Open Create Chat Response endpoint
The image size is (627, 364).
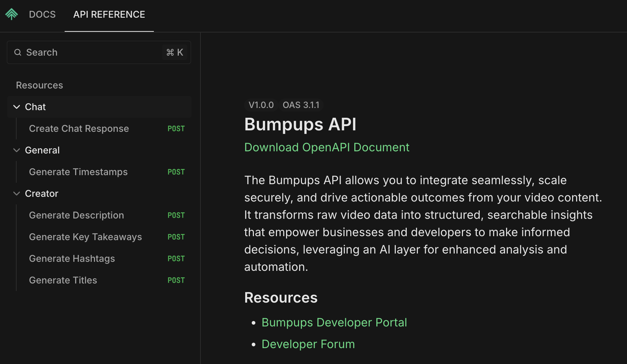point(79,129)
